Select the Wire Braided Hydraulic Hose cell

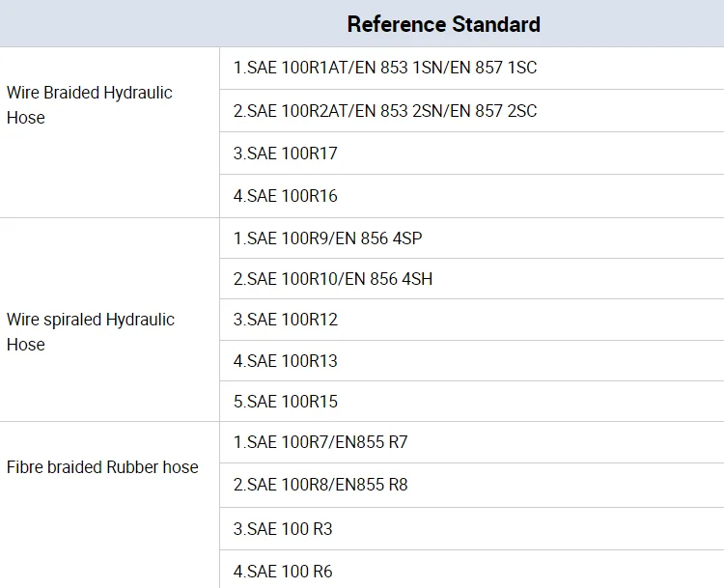[x=89, y=105]
